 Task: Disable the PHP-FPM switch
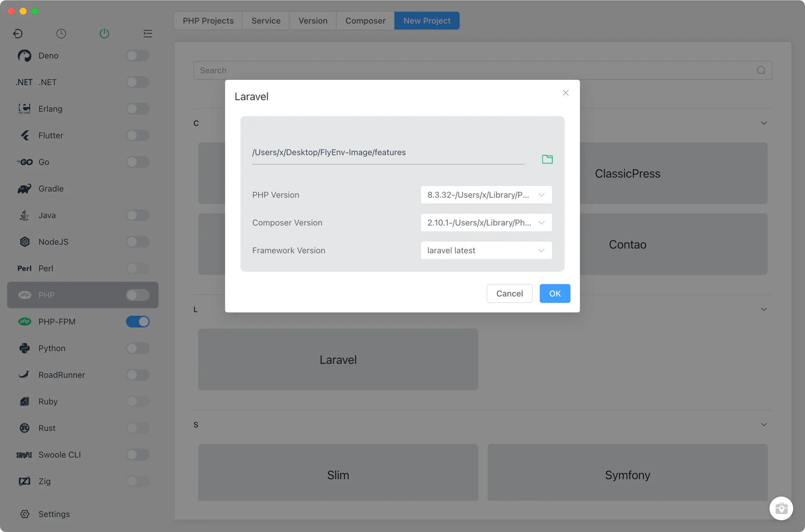(x=138, y=321)
